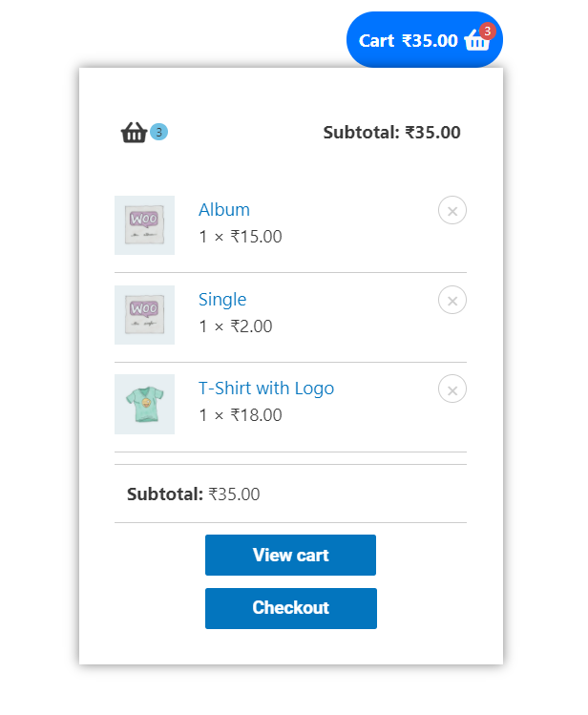This screenshot has width=588, height=715.
Task: Click the Subtotal row above View cart
Action: click(194, 494)
